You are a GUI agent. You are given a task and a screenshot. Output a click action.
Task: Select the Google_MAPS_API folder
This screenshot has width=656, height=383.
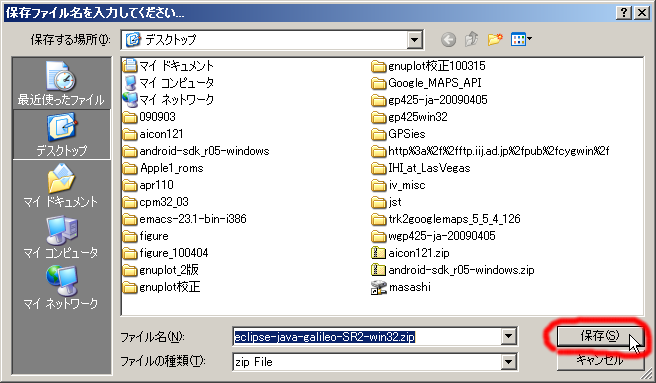[x=426, y=83]
